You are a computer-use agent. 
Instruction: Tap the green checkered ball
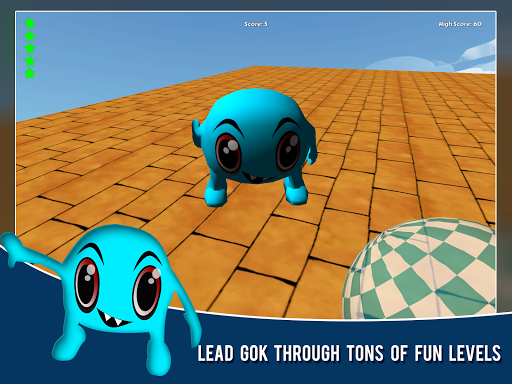[419, 269]
